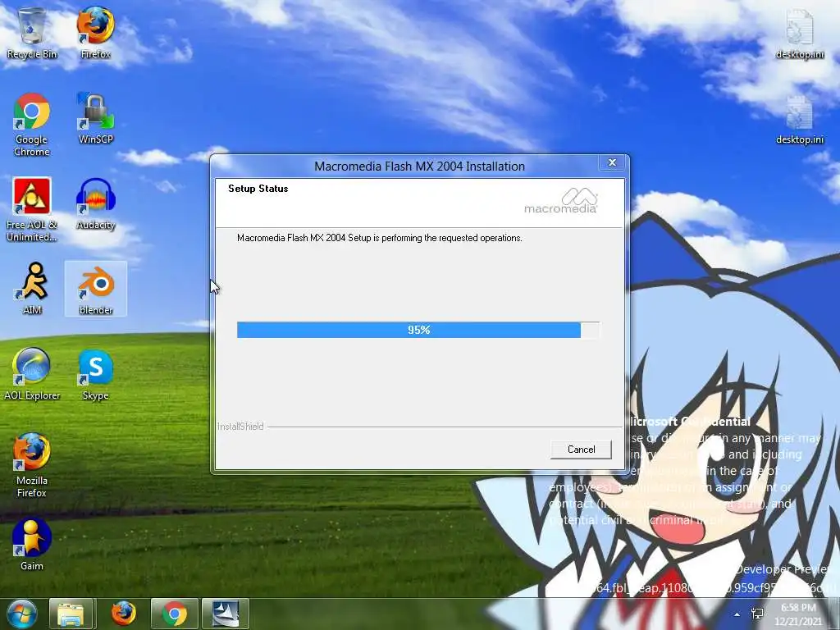Select the Gaim desktop shortcut
The height and width of the screenshot is (630, 840).
32,545
